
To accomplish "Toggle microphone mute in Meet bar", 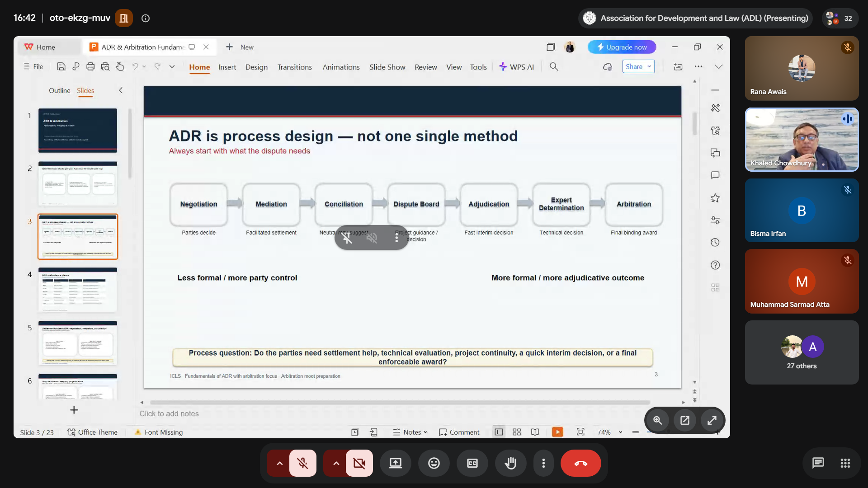I will (x=303, y=463).
